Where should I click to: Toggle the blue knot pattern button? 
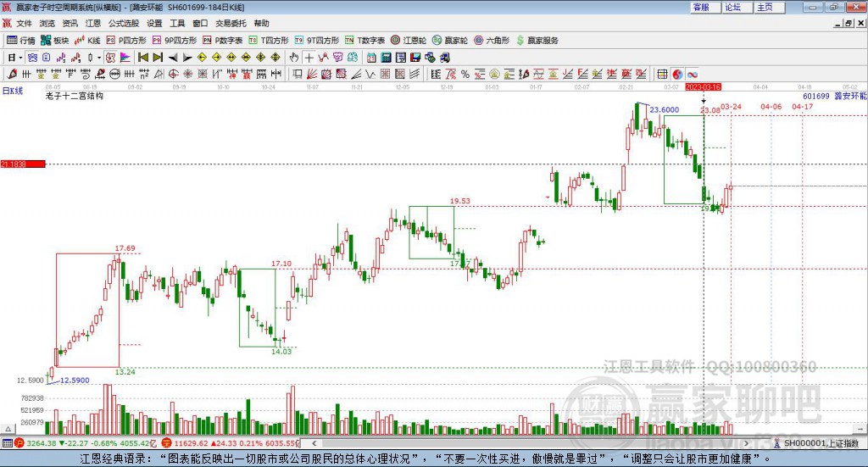pyautogui.click(x=32, y=58)
